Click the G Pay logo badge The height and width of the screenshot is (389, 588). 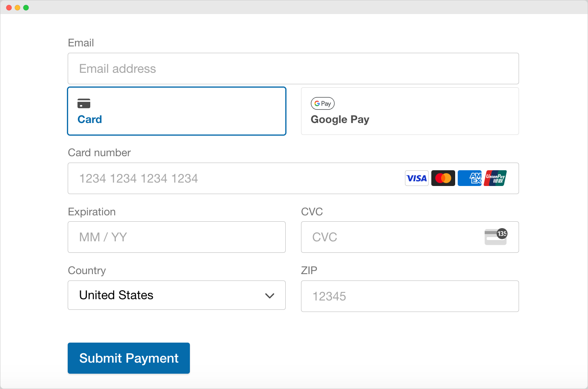(322, 103)
